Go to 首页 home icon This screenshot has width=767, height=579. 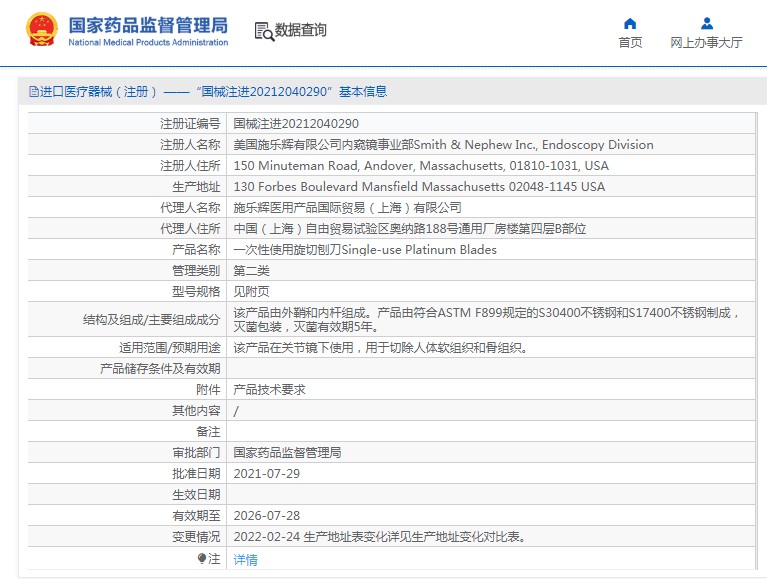coord(630,23)
